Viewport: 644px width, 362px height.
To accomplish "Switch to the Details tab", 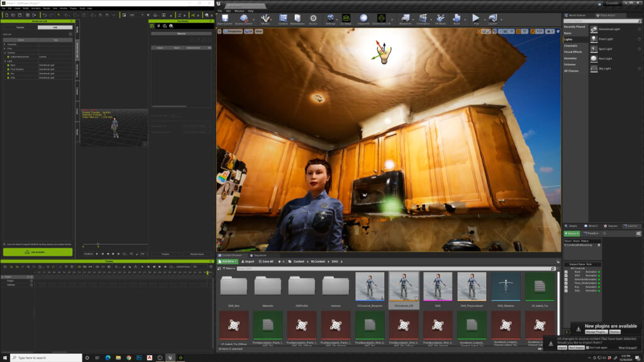I will [571, 226].
